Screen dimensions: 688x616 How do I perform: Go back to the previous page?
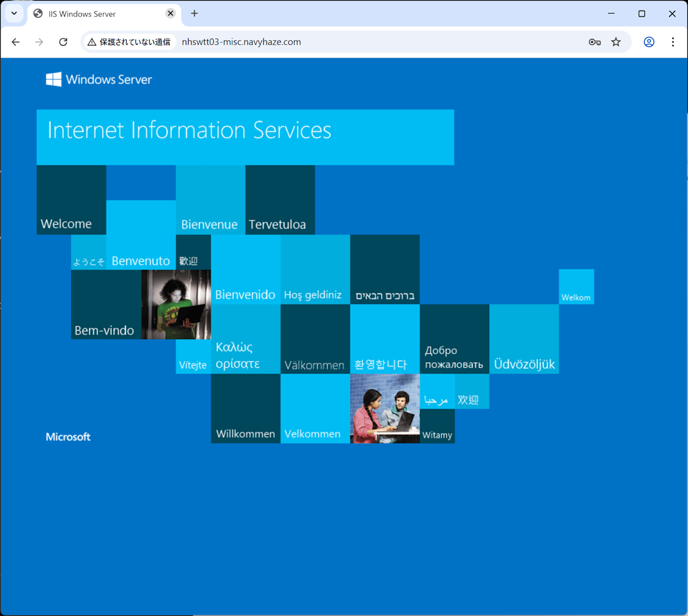(15, 42)
